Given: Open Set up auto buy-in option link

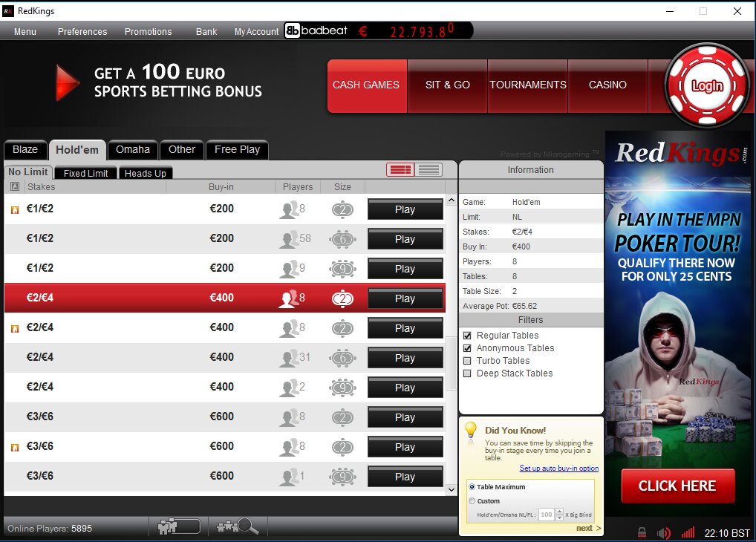Looking at the screenshot, I should click(x=558, y=468).
